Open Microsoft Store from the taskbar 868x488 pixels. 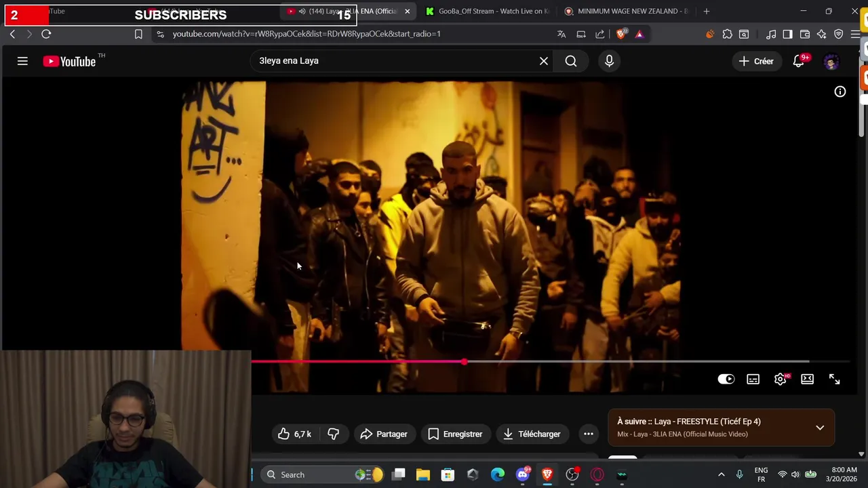(448, 474)
